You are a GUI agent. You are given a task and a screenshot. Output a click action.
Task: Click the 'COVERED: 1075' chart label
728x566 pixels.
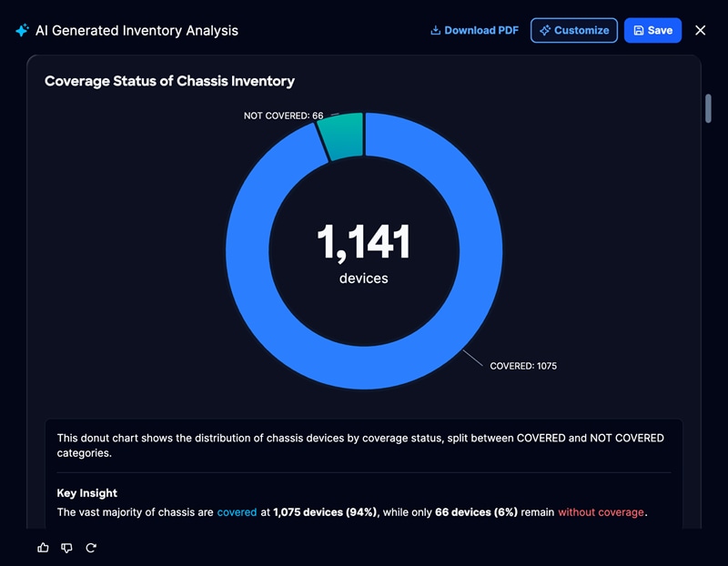(x=523, y=366)
